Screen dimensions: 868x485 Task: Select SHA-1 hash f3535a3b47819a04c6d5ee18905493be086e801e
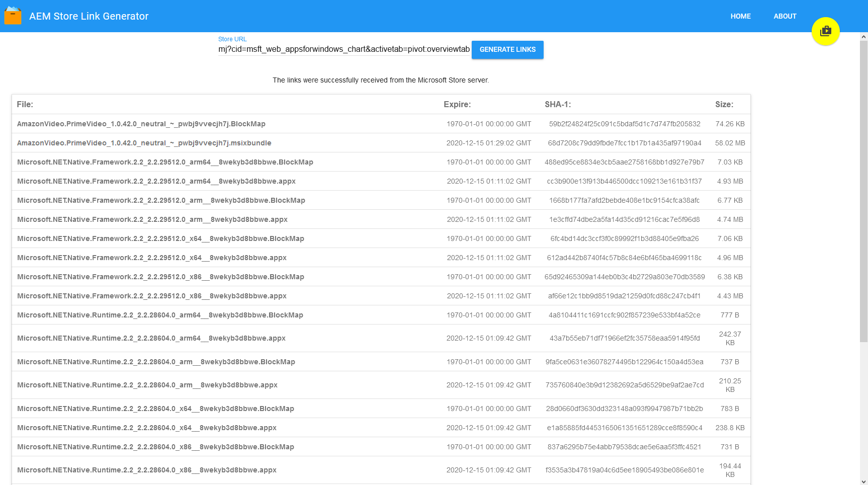(x=625, y=470)
